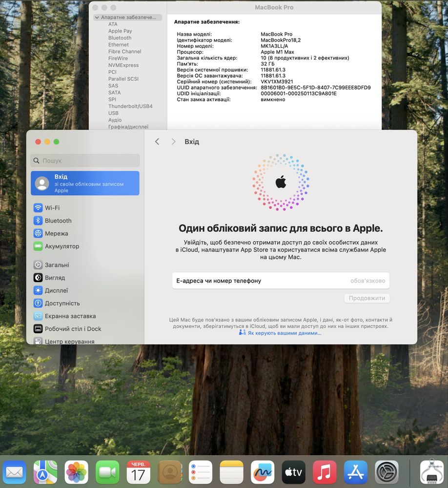Click serial number VKV1XM3921
The image size is (448, 488).
pos(276,81)
